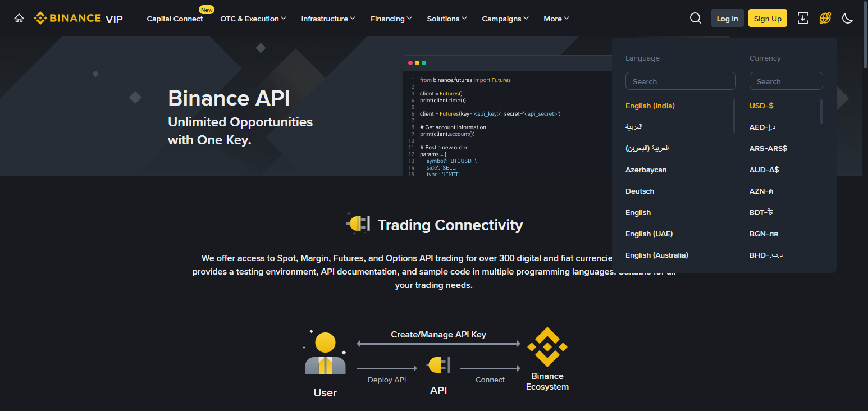This screenshot has width=868, height=411.
Task: Click the Log In button
Action: coord(728,19)
